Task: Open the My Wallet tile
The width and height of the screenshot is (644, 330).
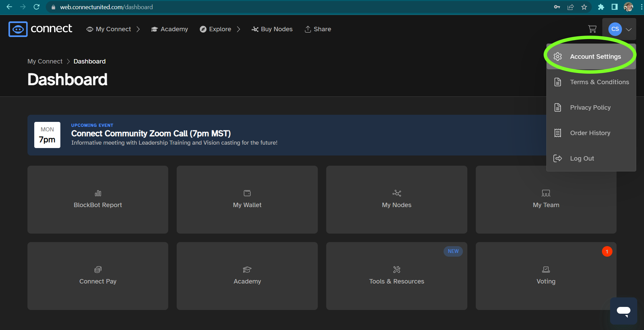Action: click(247, 200)
